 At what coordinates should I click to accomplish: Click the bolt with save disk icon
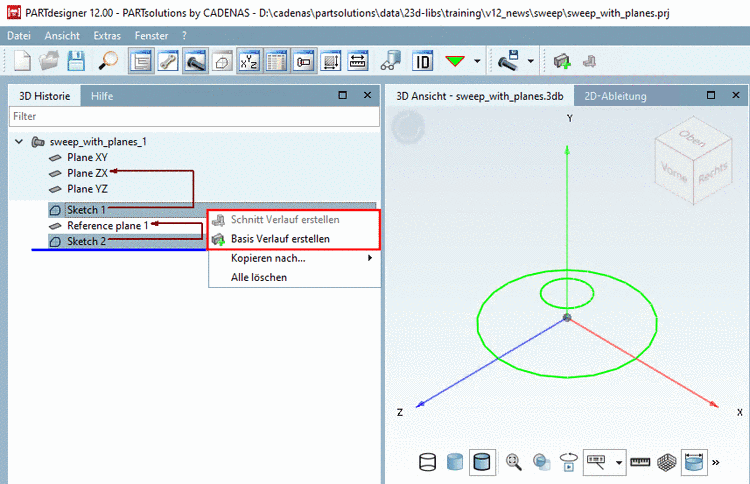point(508,61)
